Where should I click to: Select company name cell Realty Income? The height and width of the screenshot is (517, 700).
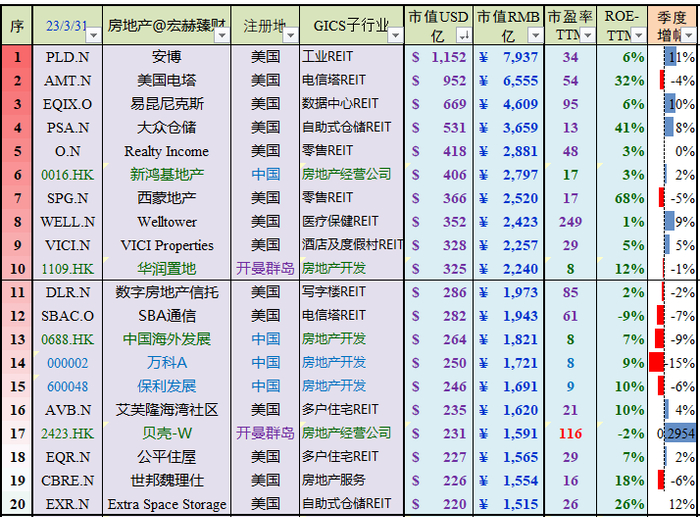[x=167, y=151]
